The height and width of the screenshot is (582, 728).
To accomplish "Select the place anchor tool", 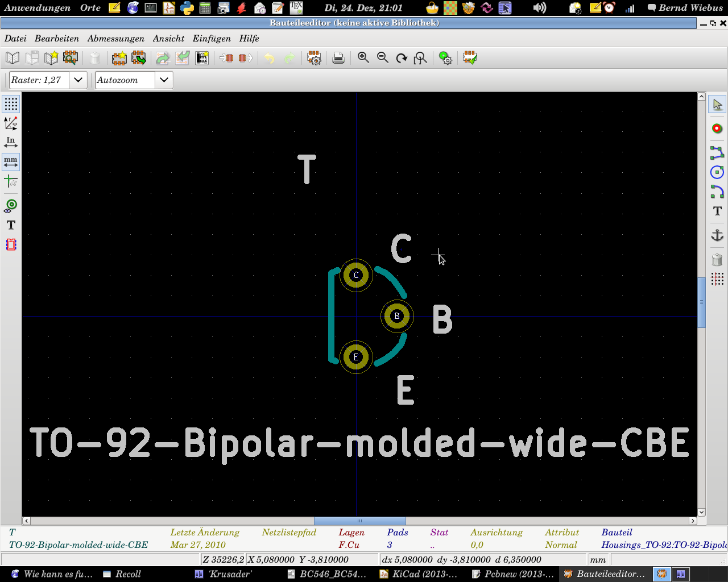I will 717,235.
